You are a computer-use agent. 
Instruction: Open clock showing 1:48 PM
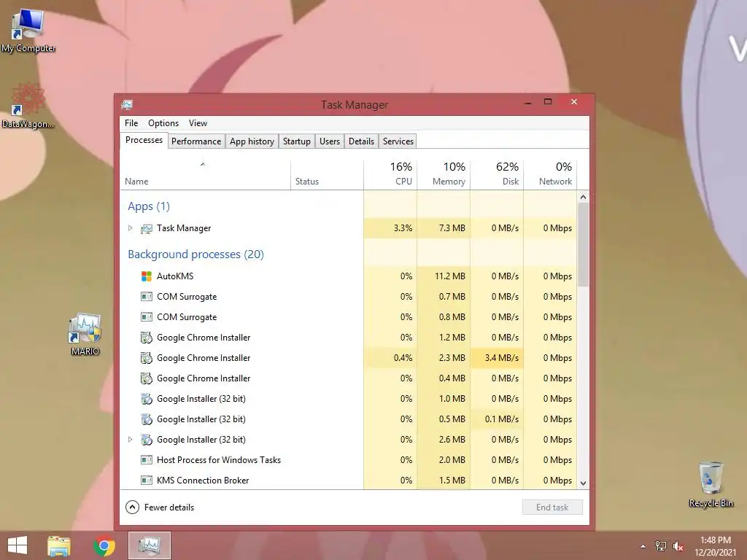click(x=715, y=546)
